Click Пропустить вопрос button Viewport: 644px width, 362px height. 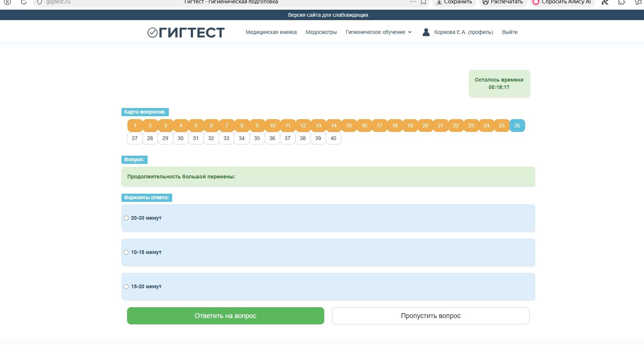tap(430, 316)
